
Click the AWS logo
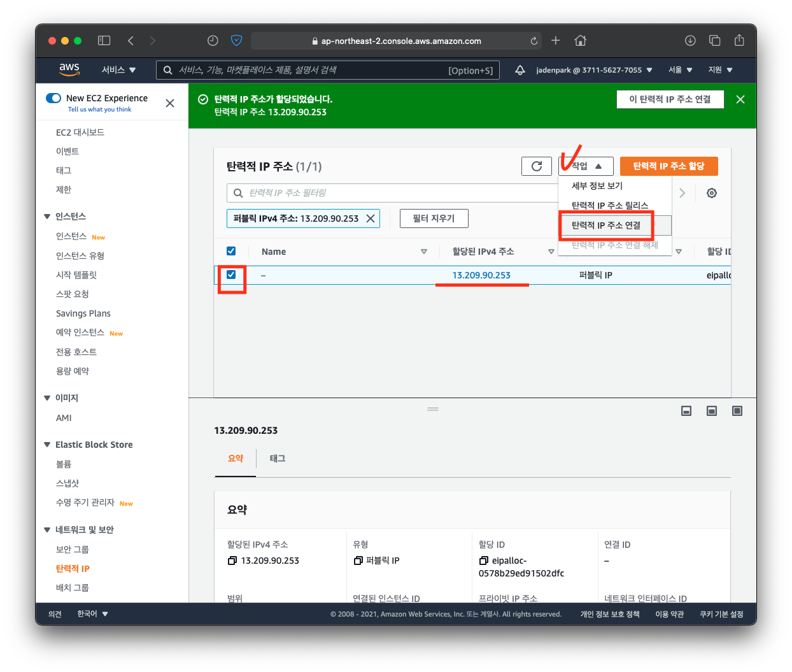tap(69, 69)
